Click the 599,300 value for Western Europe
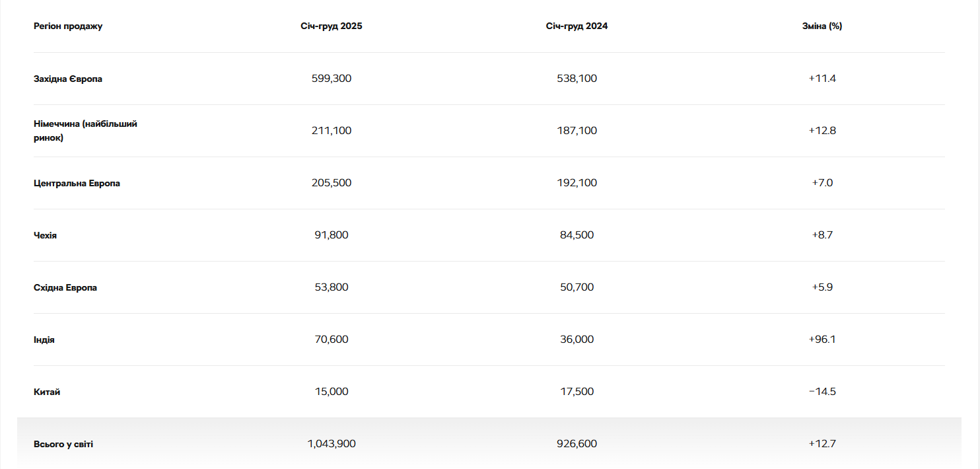Screen dimensions: 980x469 [331, 79]
